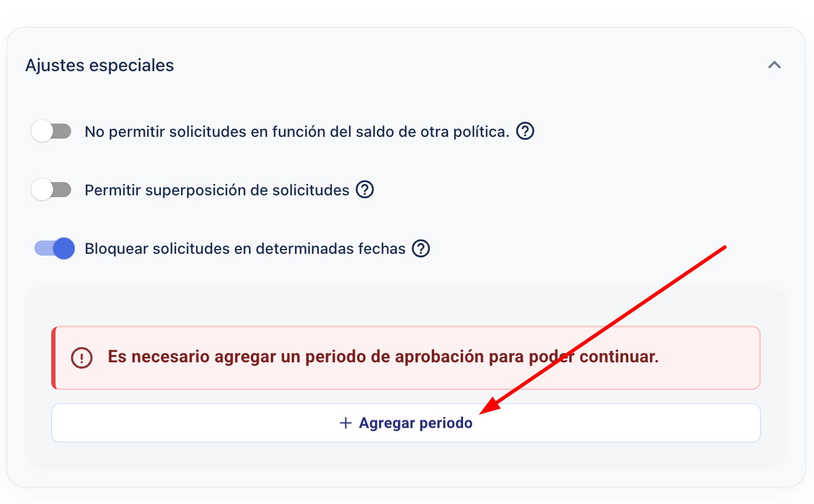Click "Bloquear solicitudes en determinadas fechas" label
The height and width of the screenshot is (504, 814).
point(245,249)
